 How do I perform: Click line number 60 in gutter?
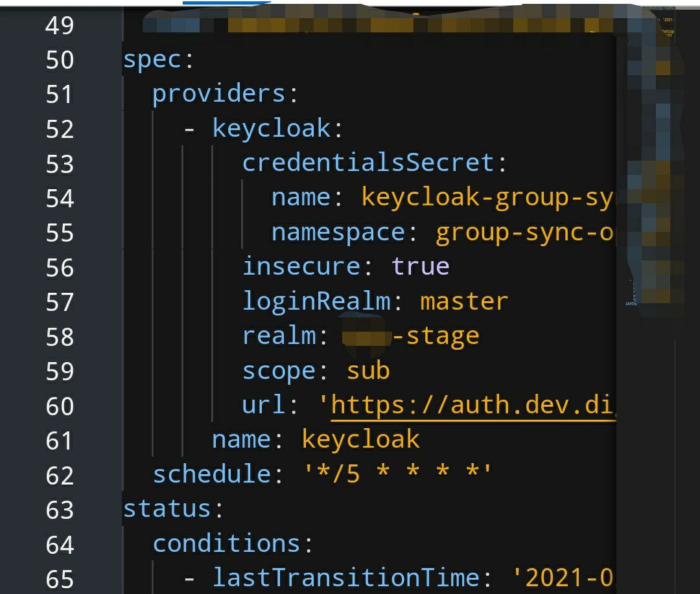point(60,406)
